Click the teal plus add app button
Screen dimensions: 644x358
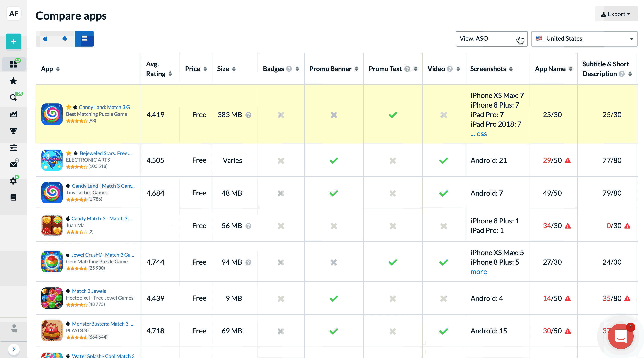pyautogui.click(x=14, y=41)
